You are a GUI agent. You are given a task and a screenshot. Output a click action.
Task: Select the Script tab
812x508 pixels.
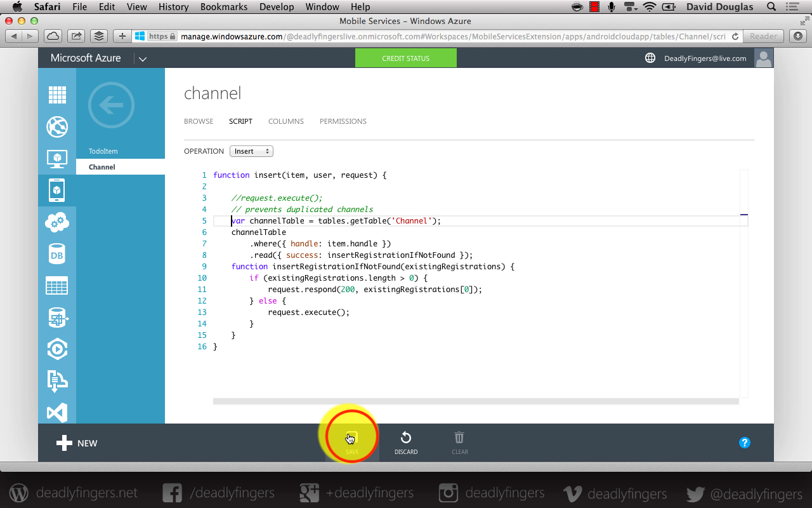point(240,121)
